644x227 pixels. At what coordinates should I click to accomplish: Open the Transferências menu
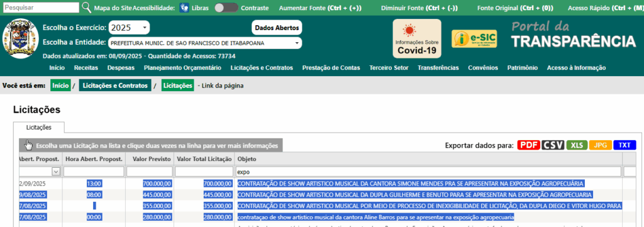tap(438, 68)
